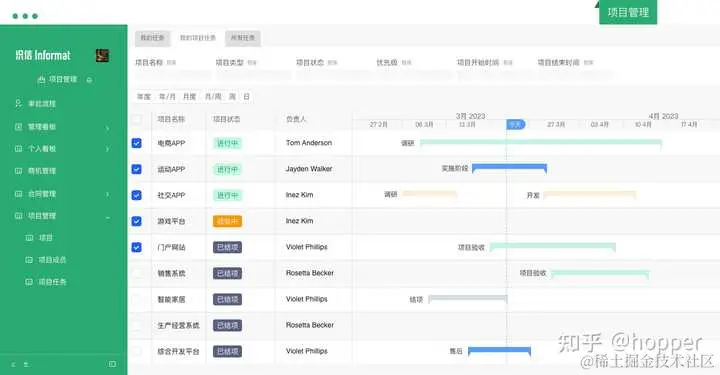This screenshot has width=720, height=375.
Task: Click the 管理看板 sidebar icon
Action: pos(18,127)
